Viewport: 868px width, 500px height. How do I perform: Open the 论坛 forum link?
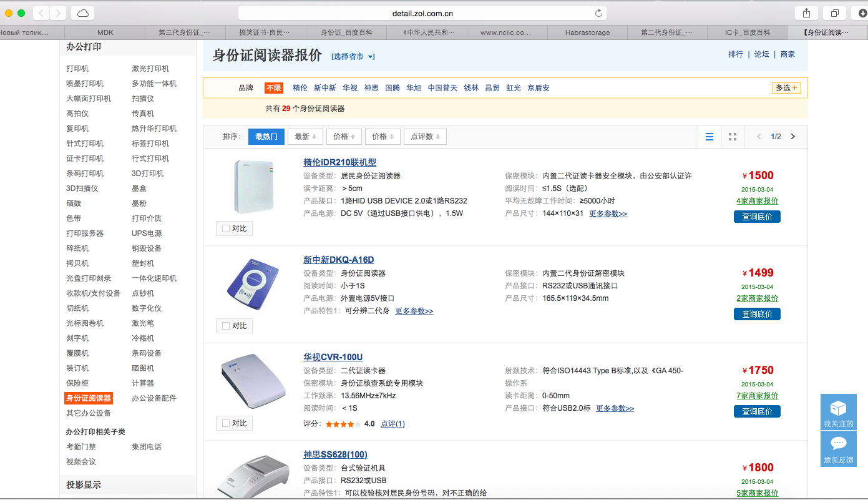point(762,54)
